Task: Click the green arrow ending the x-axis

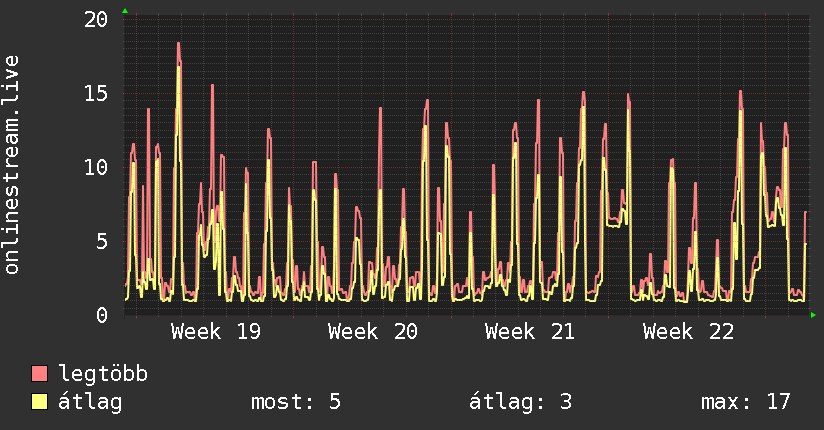Action: (x=813, y=315)
